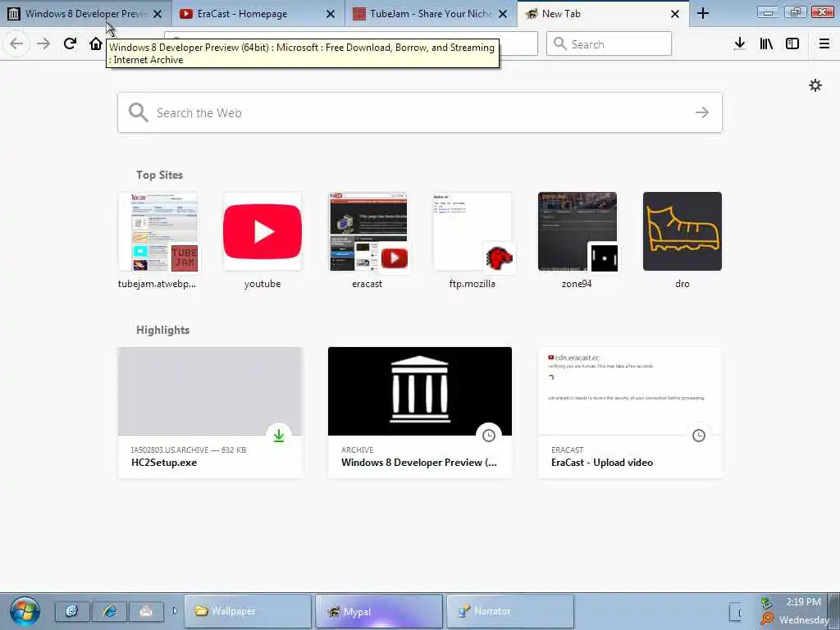
Task: Open a new tab with plus button
Action: (x=703, y=13)
